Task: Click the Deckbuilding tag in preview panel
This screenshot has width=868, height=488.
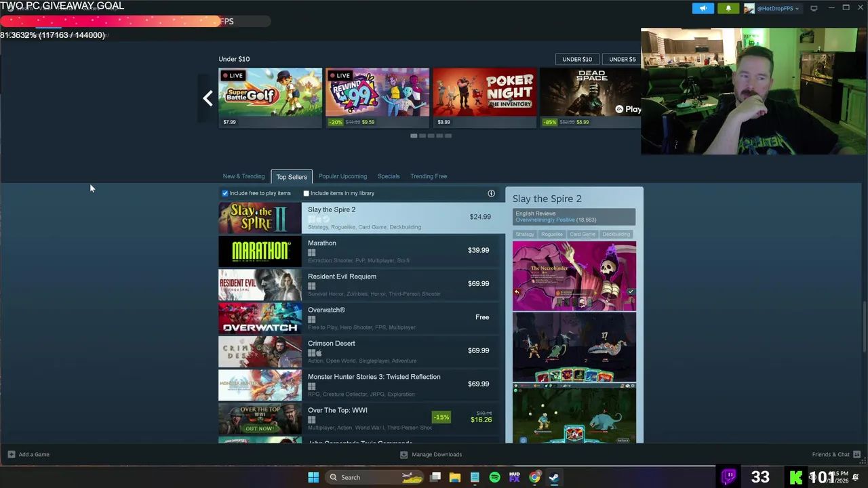Action: pyautogui.click(x=616, y=234)
